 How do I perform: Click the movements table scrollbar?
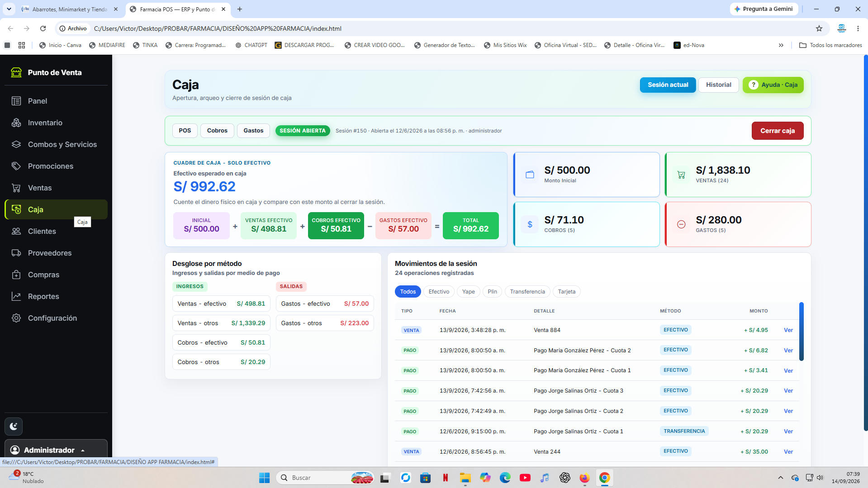[x=802, y=332]
